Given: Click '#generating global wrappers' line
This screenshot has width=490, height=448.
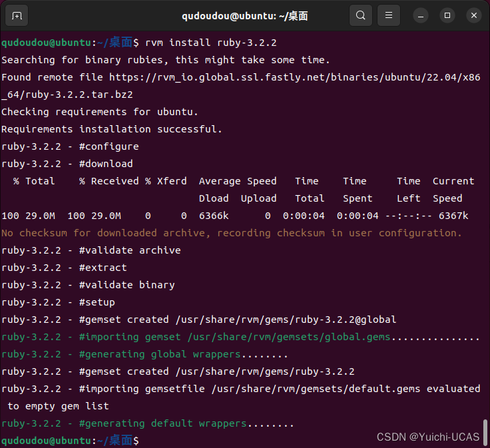Looking at the screenshot, I should pos(144,354).
